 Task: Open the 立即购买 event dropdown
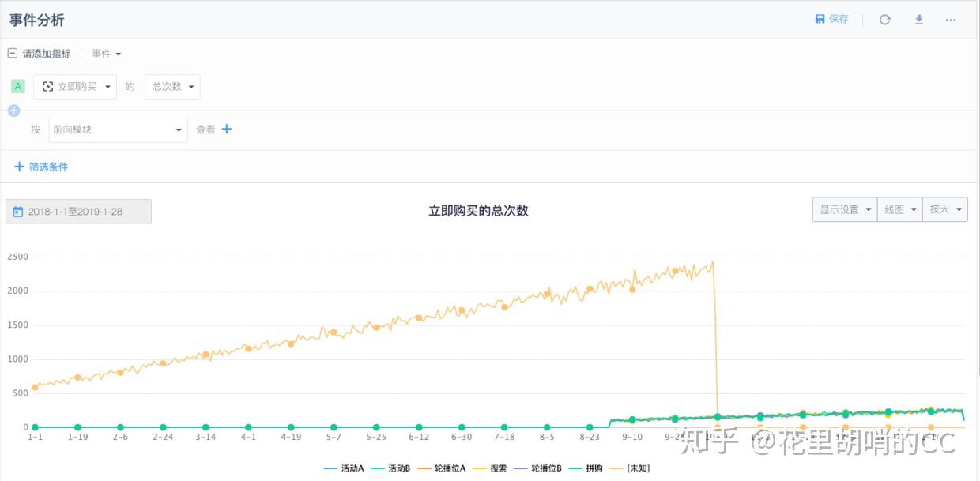[75, 87]
